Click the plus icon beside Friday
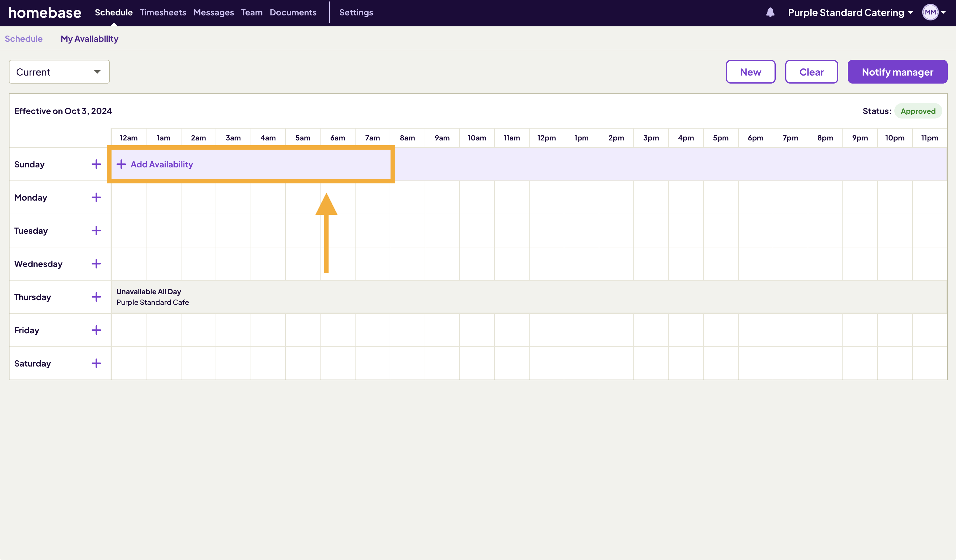The image size is (956, 560). click(x=96, y=330)
